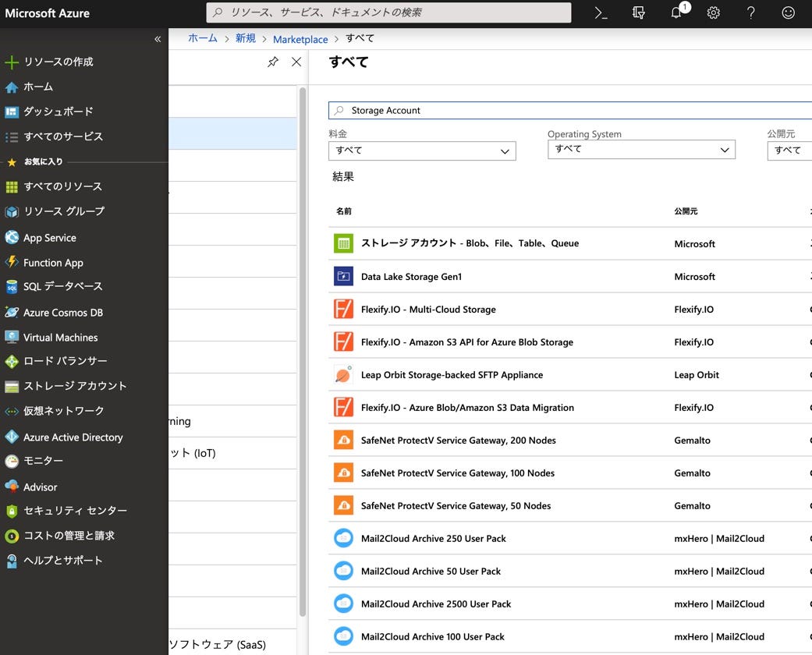
Task: Click the App Service globe icon
Action: coord(12,237)
